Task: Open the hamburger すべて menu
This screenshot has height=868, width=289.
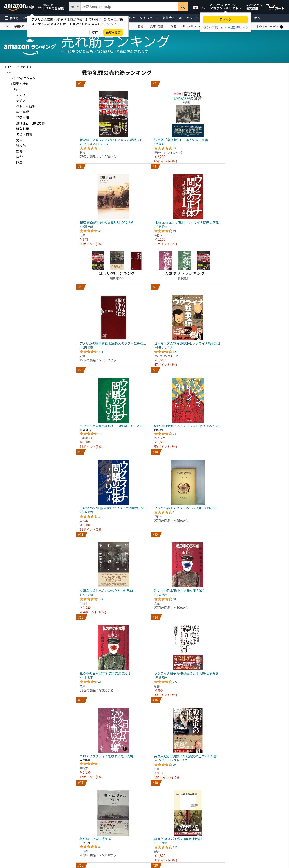Action: click(x=11, y=18)
